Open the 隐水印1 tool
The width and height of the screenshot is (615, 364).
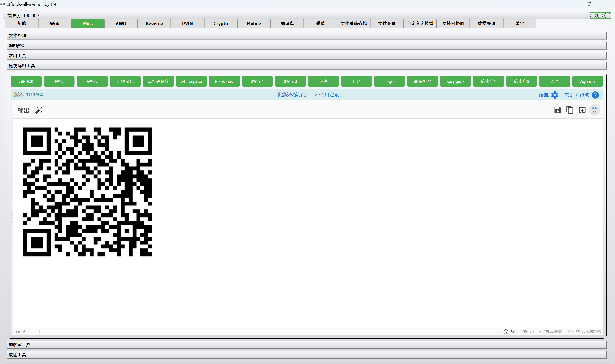489,81
